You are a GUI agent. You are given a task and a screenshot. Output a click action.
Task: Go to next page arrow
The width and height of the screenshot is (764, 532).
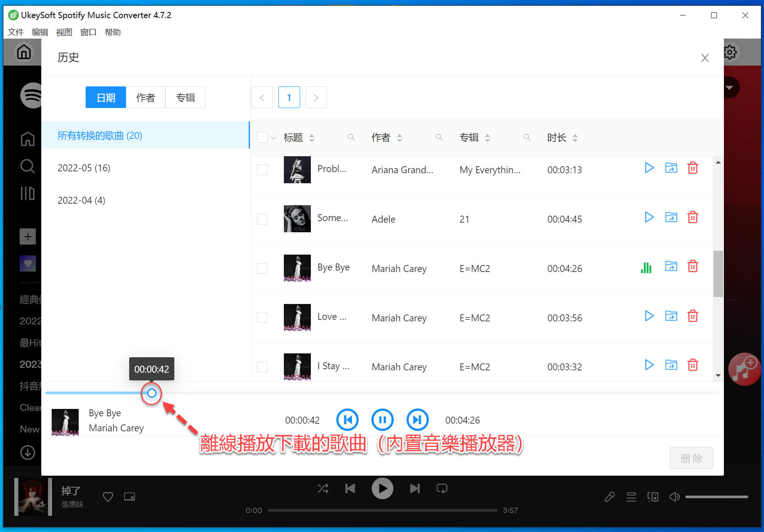coord(316,97)
